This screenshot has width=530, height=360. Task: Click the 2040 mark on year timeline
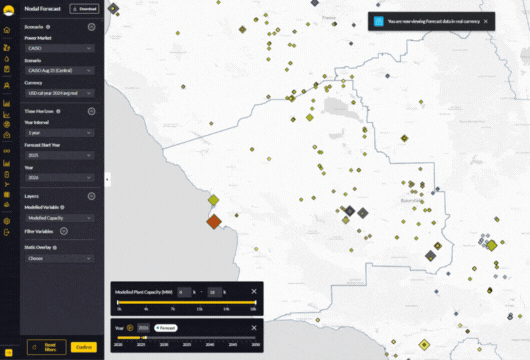(210, 344)
